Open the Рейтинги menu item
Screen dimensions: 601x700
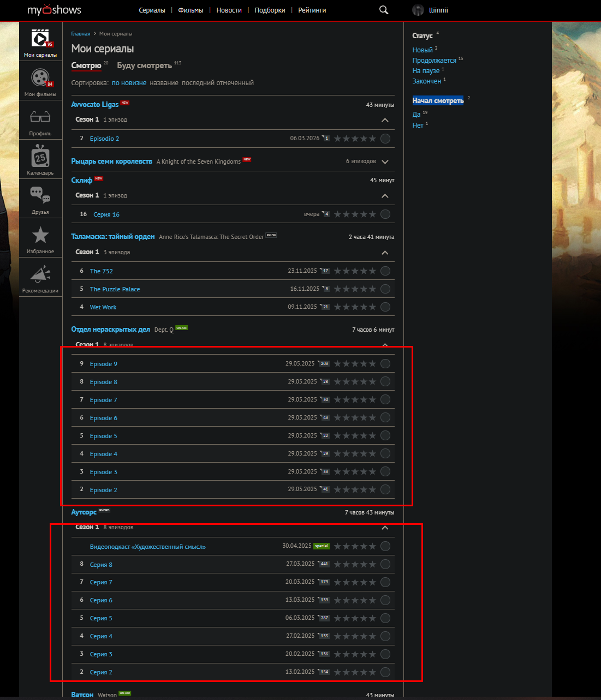pyautogui.click(x=312, y=10)
